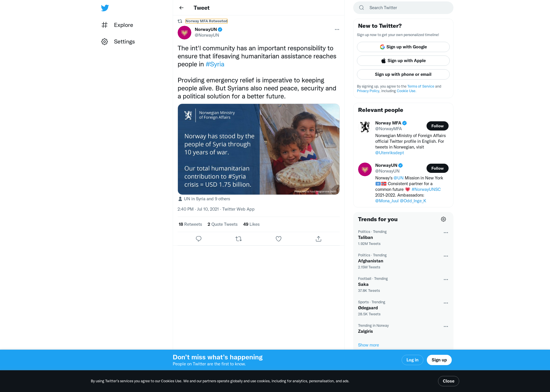
Task: Open the #Syria hashtag link
Action: coord(215,64)
